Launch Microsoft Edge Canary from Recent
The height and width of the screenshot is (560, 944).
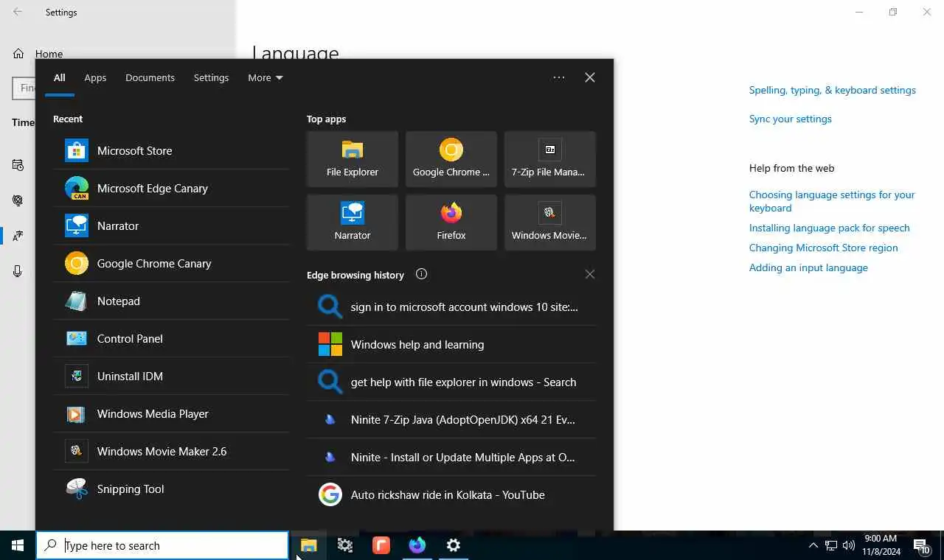pyautogui.click(x=171, y=188)
